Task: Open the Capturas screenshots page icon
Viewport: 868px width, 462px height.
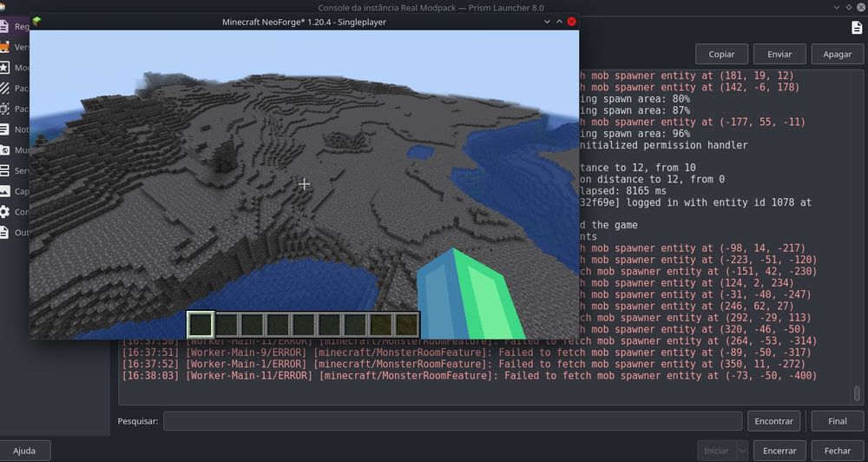Action: 4,191
